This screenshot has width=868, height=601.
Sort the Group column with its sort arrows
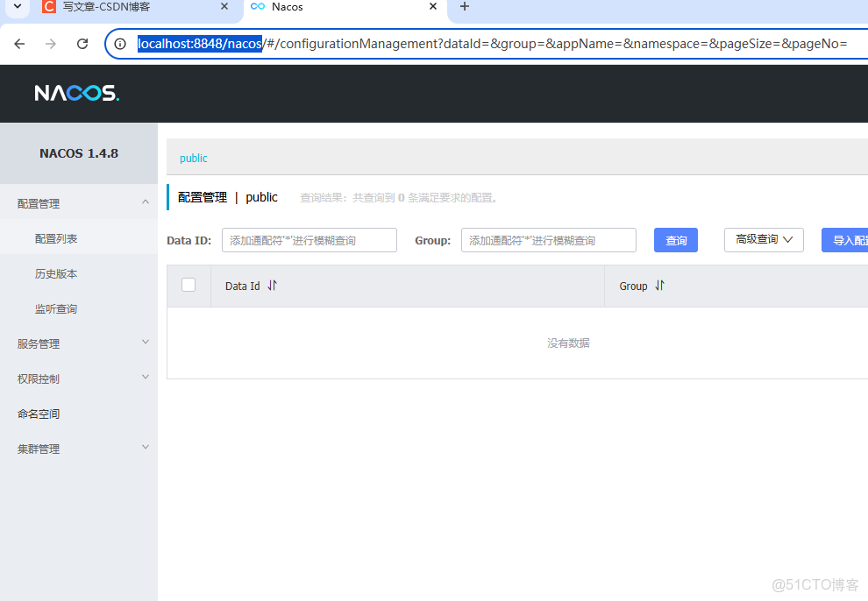click(658, 285)
